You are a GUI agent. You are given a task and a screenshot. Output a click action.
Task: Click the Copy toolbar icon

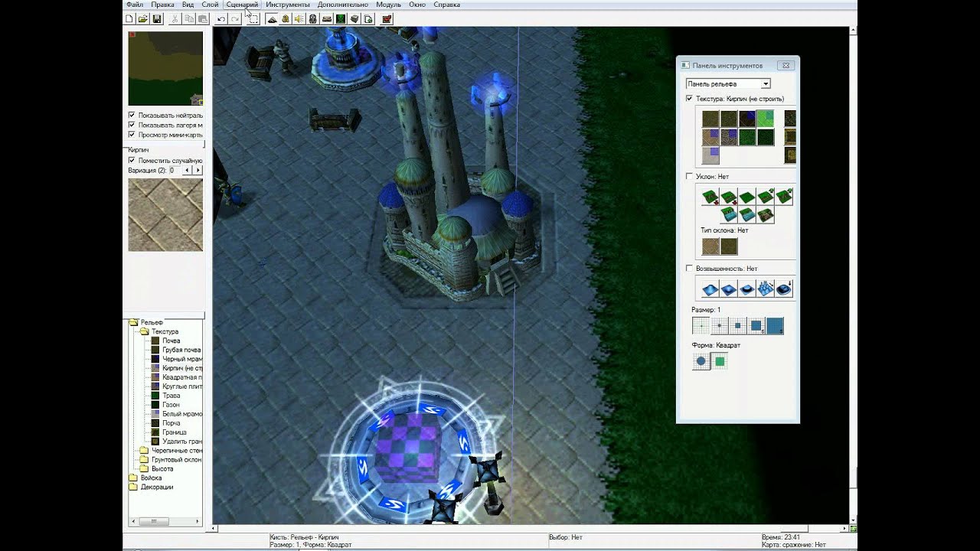(x=189, y=18)
